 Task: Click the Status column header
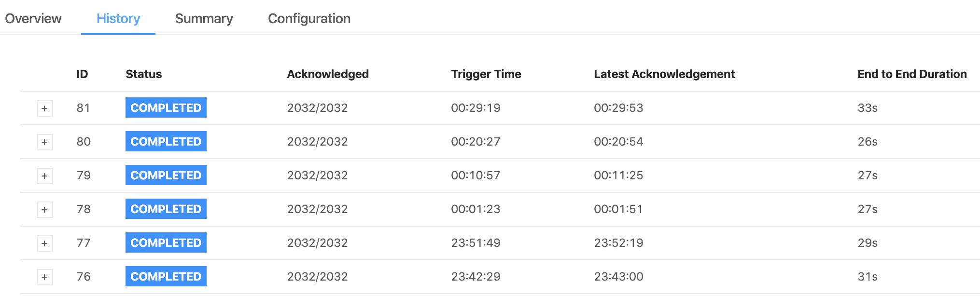point(143,74)
